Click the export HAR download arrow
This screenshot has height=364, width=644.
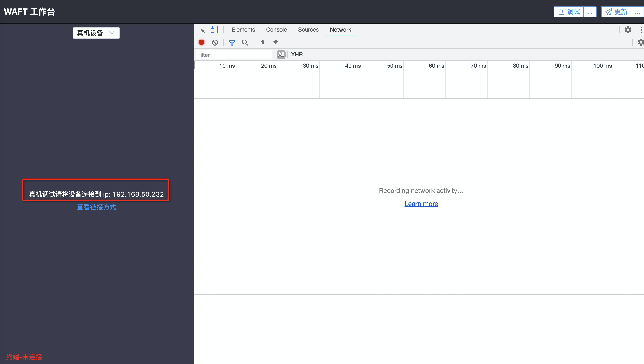pyautogui.click(x=275, y=43)
